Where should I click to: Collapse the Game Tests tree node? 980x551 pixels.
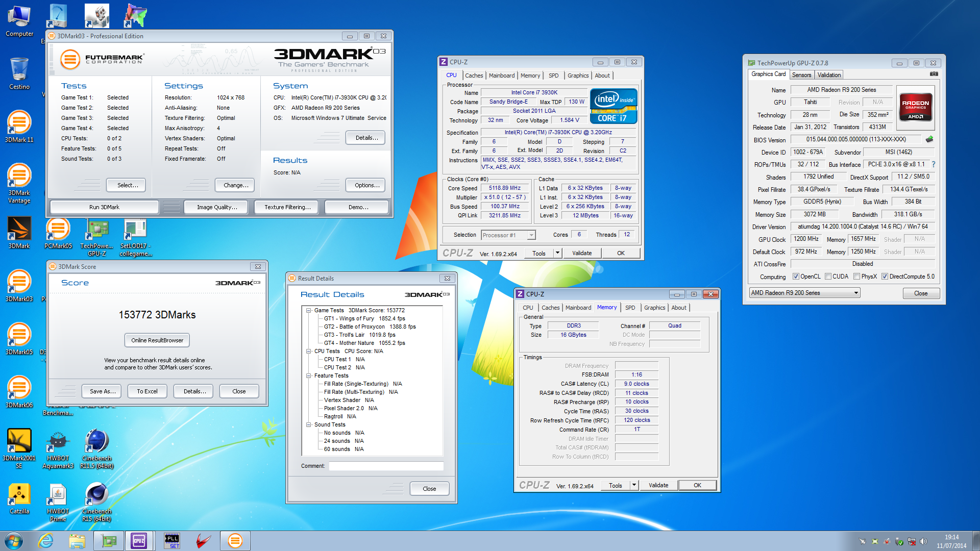click(x=309, y=310)
